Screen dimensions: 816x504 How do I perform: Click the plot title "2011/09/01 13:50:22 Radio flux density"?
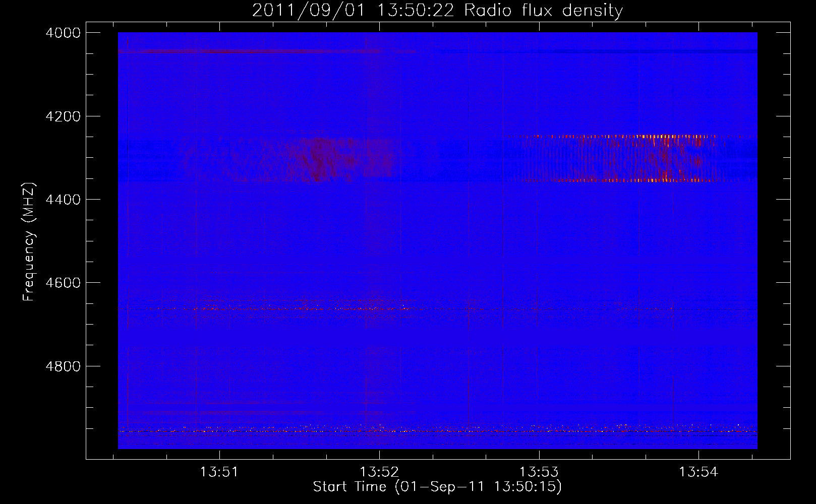[x=437, y=11]
